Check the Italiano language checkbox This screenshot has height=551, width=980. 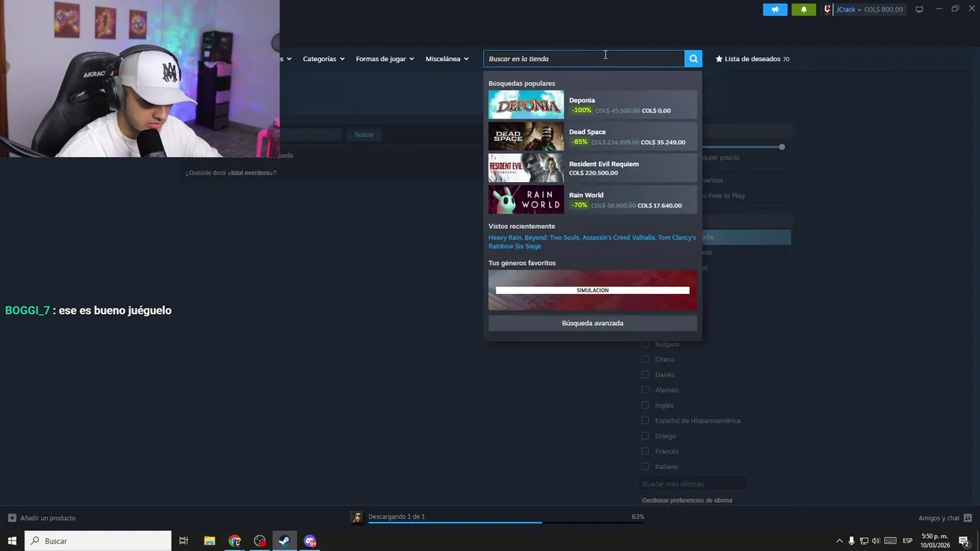pyautogui.click(x=645, y=467)
